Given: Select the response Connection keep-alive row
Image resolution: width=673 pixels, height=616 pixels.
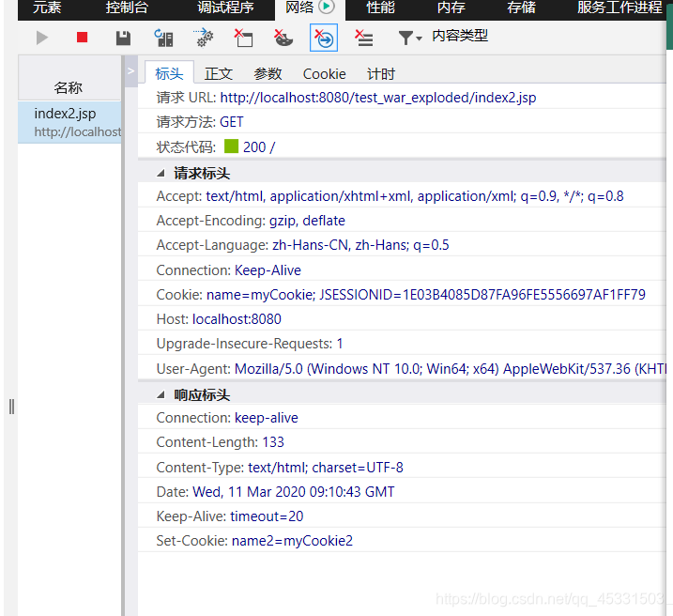Looking at the screenshot, I should [x=402, y=418].
